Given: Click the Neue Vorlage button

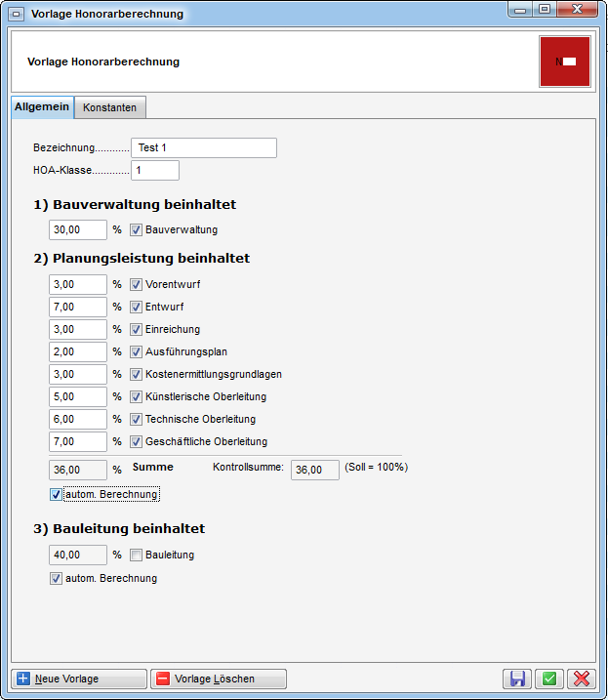Looking at the screenshot, I should pyautogui.click(x=79, y=679).
